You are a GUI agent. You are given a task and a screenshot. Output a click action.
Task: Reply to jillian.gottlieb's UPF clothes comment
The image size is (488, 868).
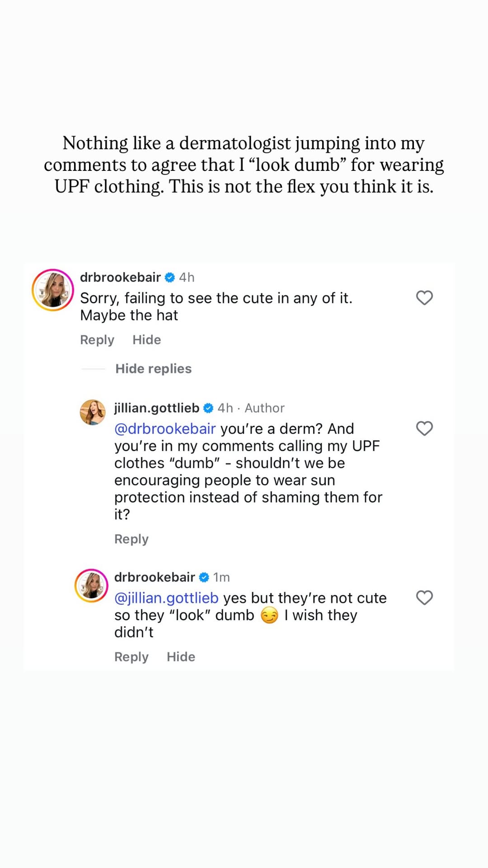131,539
